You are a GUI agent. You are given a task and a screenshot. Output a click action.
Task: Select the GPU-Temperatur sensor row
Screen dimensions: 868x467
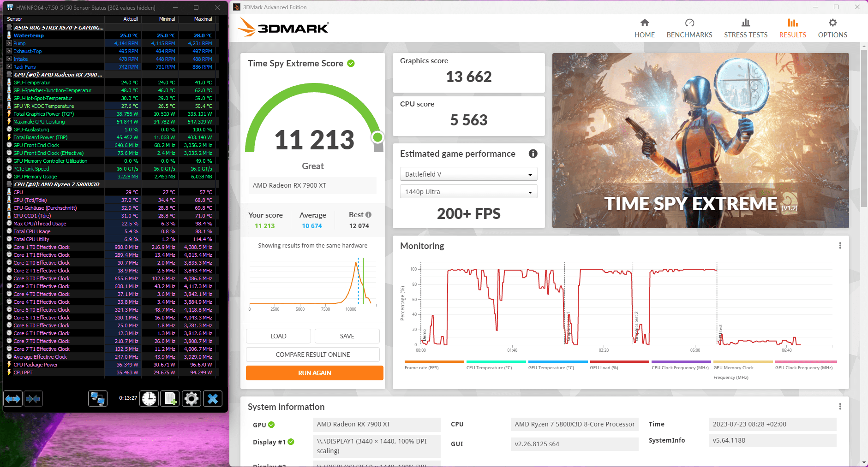coord(110,83)
